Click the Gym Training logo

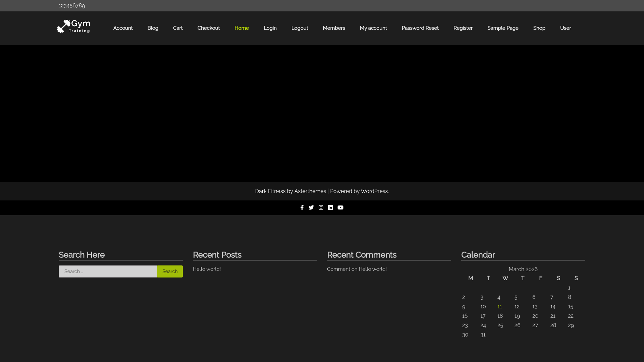click(74, 26)
